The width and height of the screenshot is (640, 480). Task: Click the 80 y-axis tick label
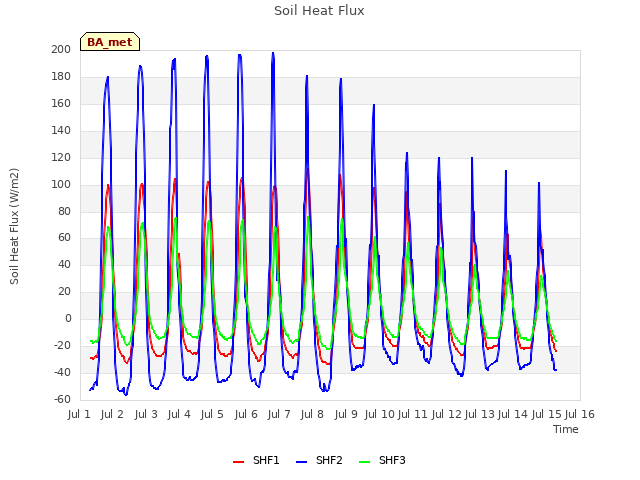click(64, 211)
